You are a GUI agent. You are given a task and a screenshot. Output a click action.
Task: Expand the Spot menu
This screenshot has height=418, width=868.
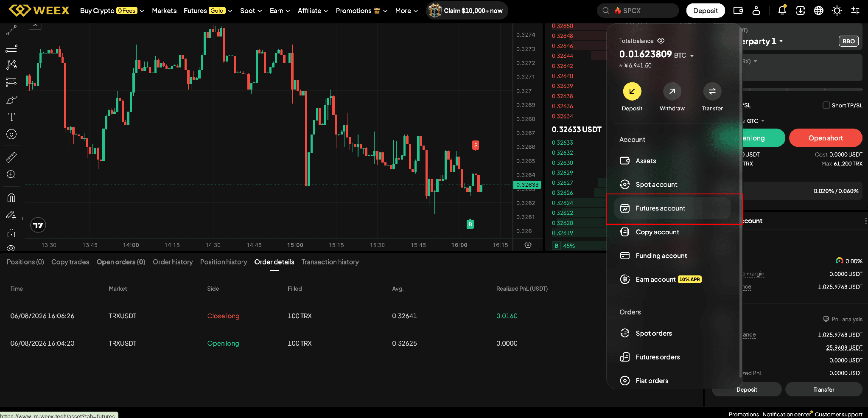[251, 11]
